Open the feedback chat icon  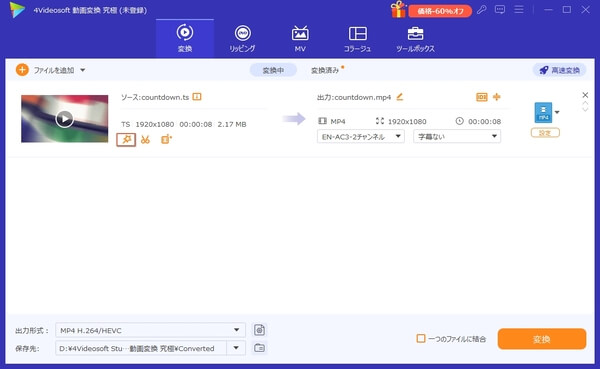pos(500,10)
